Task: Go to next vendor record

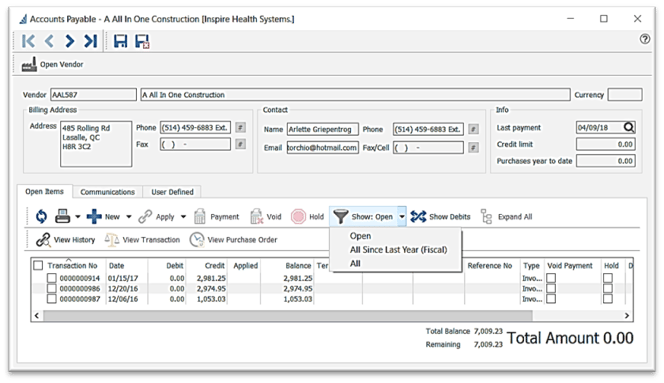Action: 69,41
